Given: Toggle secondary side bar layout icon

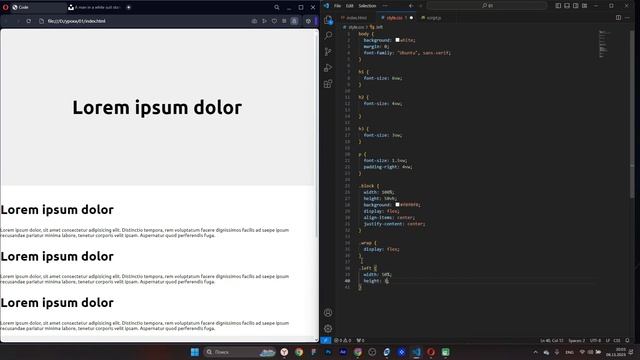Looking at the screenshot, I should [576, 6].
